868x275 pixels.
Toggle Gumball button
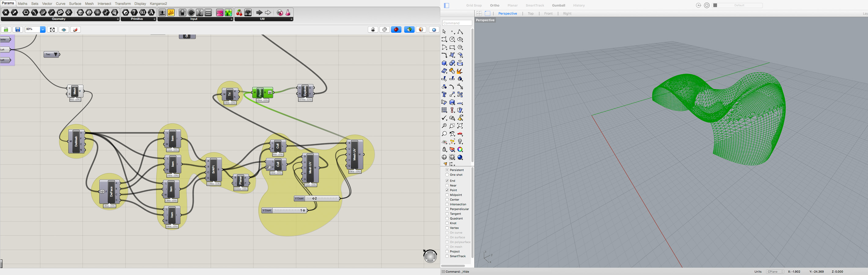click(558, 5)
